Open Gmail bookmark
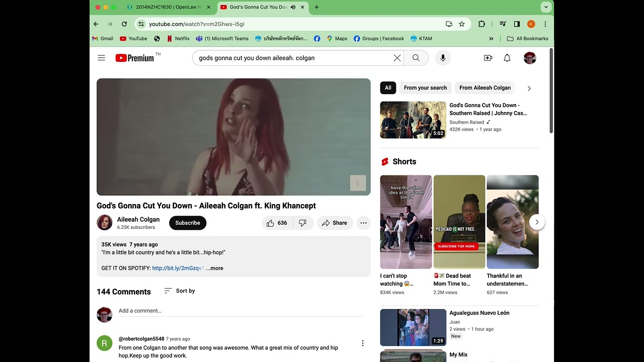Screen dimensions: 644x362 pyautogui.click(x=103, y=38)
